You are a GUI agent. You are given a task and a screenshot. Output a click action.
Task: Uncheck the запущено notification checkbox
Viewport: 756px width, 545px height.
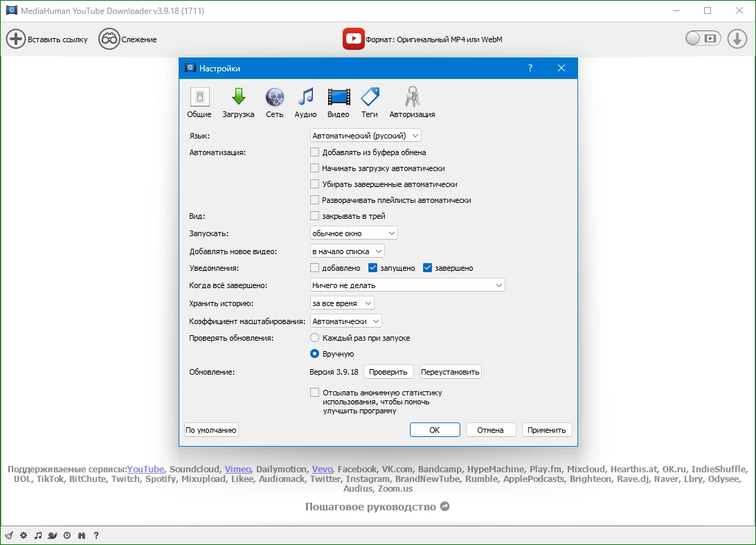point(372,268)
